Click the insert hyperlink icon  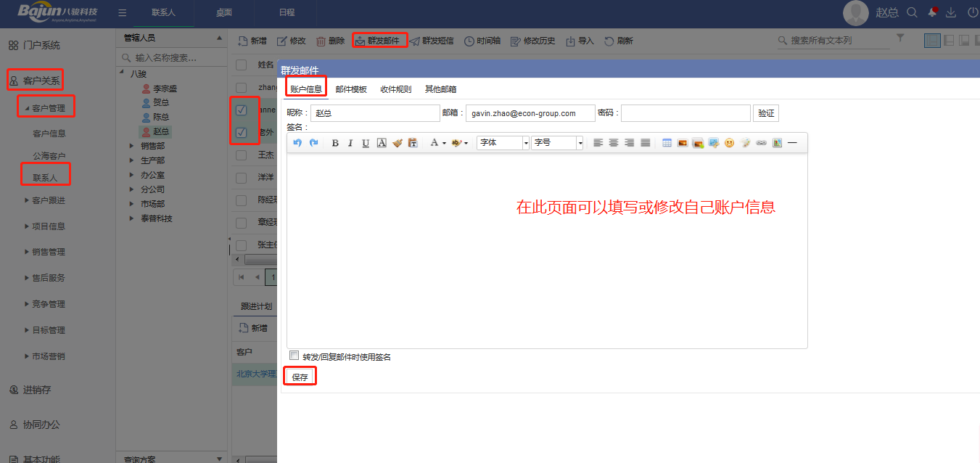point(761,143)
